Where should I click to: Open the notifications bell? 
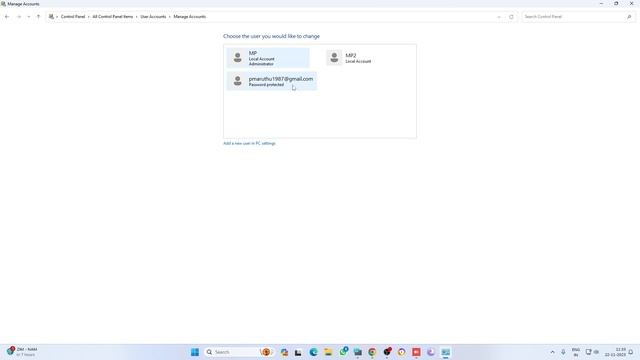(631, 352)
